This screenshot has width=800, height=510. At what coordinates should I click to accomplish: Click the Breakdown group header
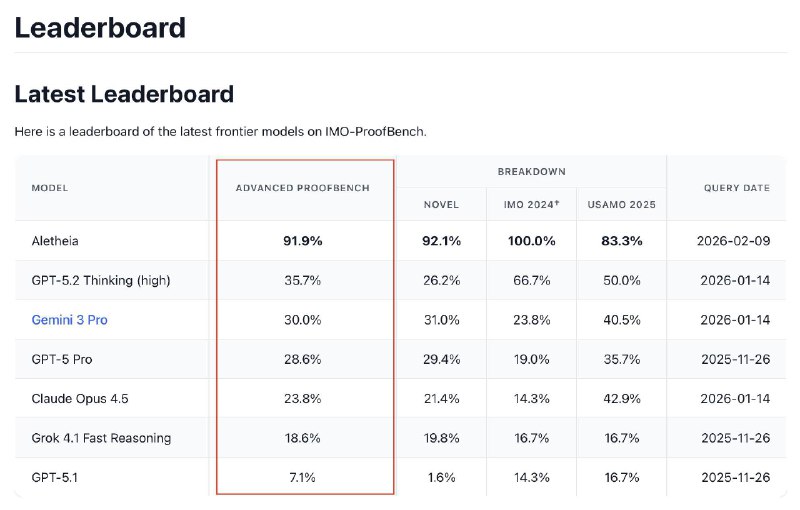pos(531,172)
